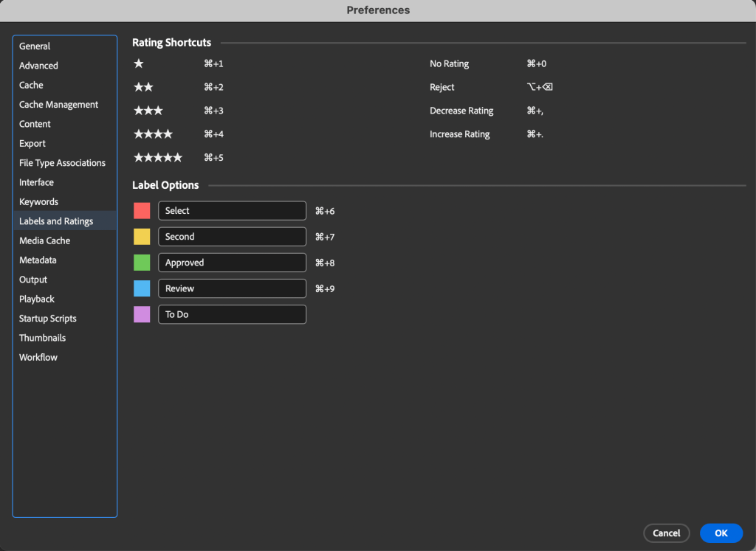
Task: Click the green label color swatch
Action: [142, 263]
